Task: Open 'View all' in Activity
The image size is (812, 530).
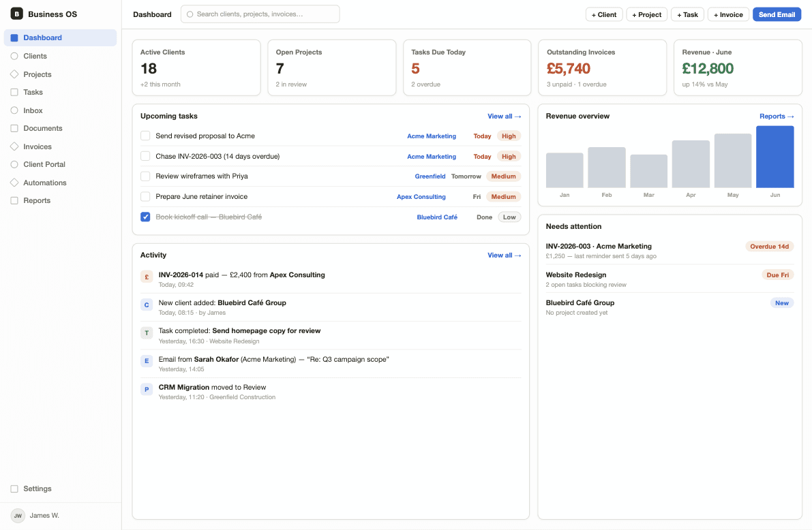Action: pos(504,255)
